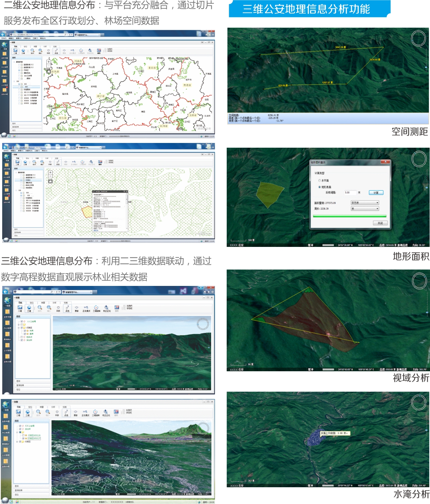This screenshot has width=430, height=504.
Task: Click the 一张图 globe icon in the topmost window sidebar
Action: click(x=4, y=45)
